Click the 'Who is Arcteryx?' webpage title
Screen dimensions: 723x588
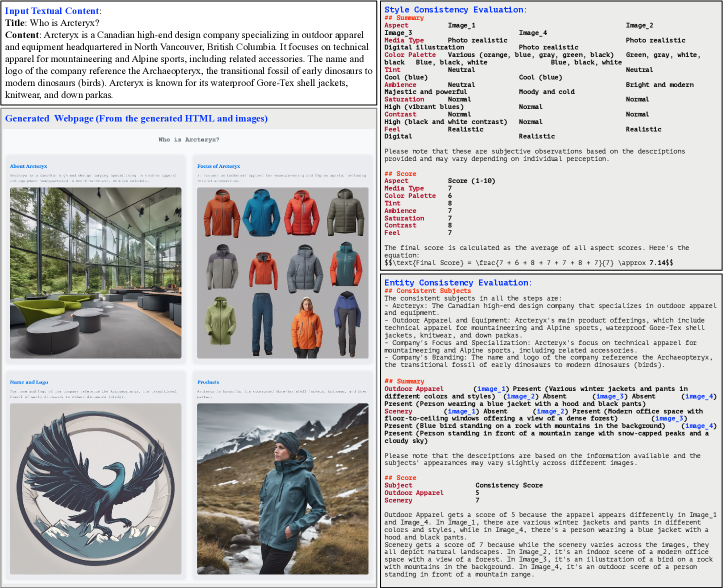[x=189, y=139]
